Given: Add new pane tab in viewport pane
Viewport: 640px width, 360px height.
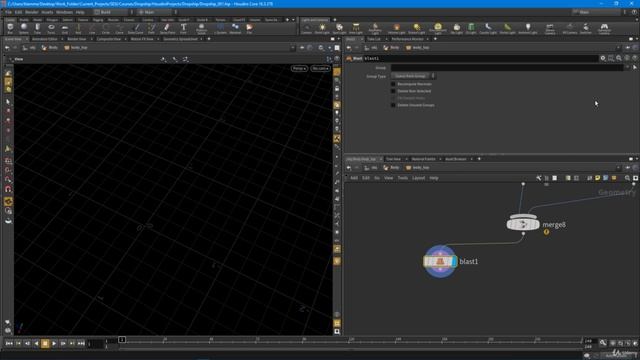Looking at the screenshot, I should (209, 39).
